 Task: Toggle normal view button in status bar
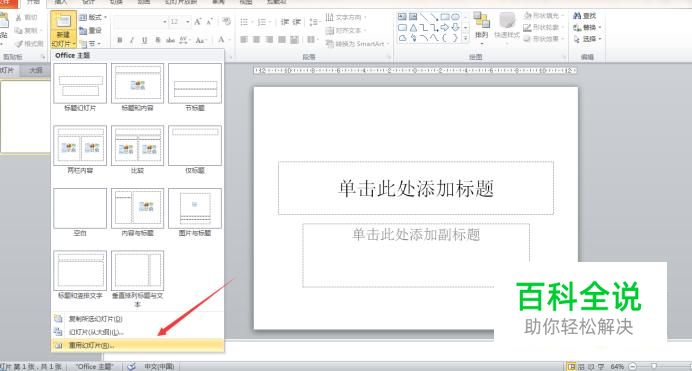(572, 367)
